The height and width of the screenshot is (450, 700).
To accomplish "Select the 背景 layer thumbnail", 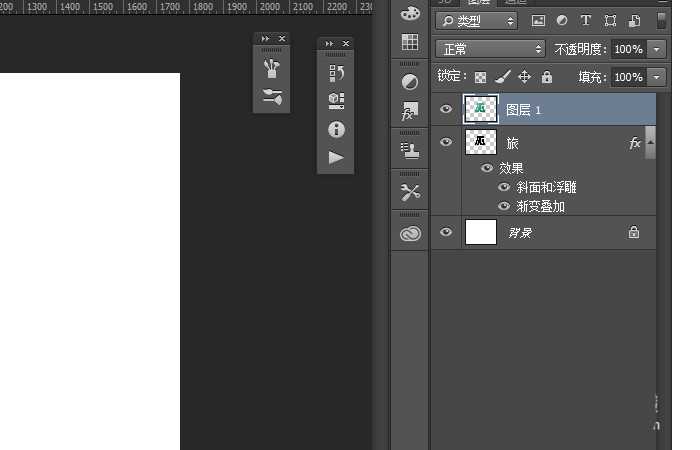I will tap(481, 232).
